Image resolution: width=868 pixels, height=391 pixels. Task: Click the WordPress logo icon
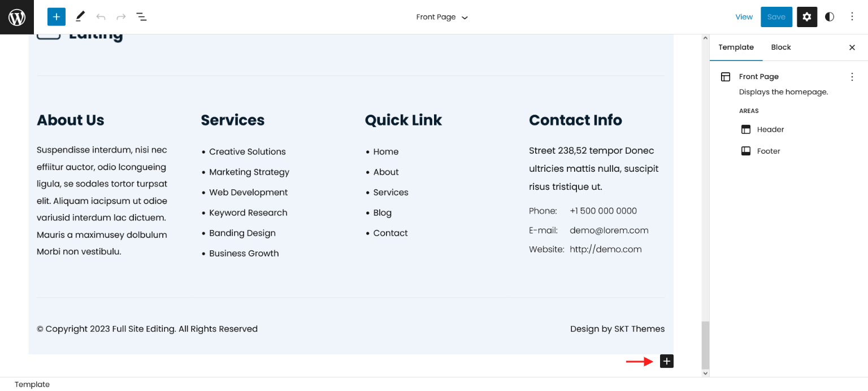tap(17, 17)
